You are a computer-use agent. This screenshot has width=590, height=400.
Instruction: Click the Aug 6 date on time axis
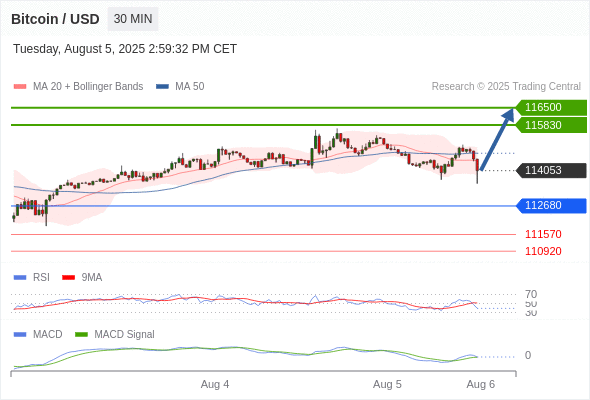tap(481, 384)
